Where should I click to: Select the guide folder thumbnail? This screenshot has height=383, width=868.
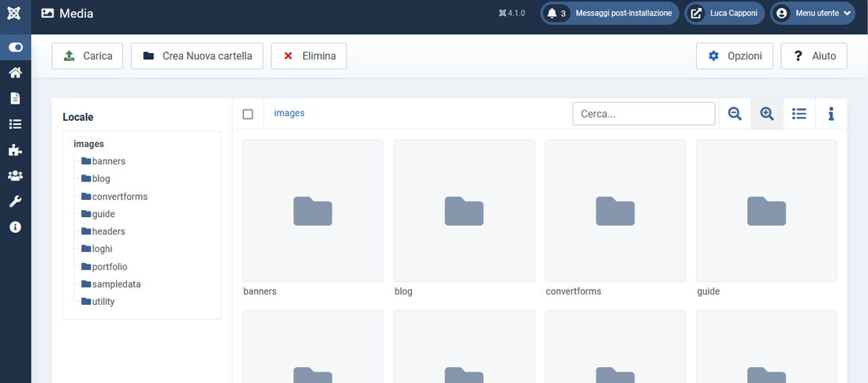pos(767,211)
